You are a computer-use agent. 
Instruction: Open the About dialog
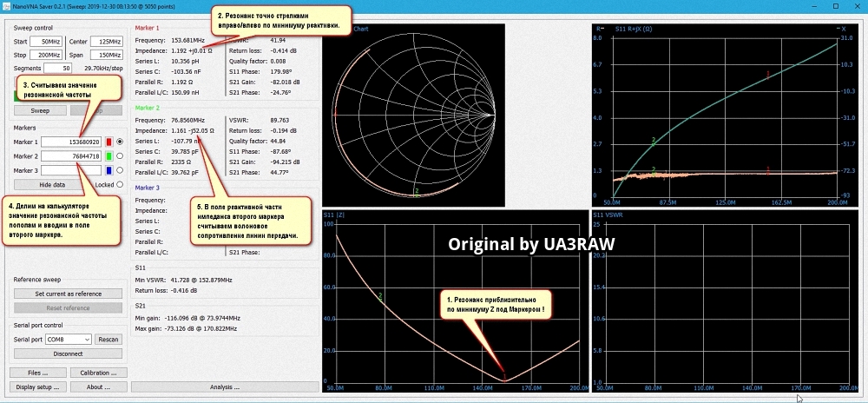coord(99,387)
